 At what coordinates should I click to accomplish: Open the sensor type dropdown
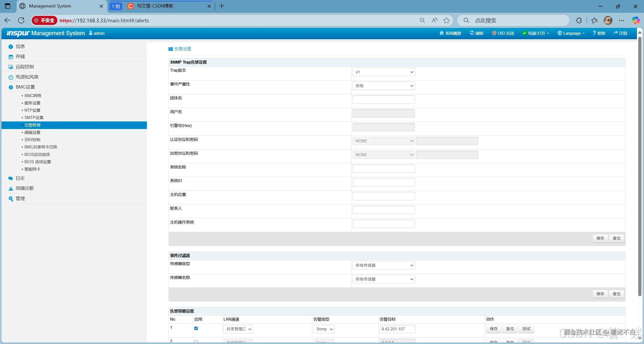(x=383, y=266)
